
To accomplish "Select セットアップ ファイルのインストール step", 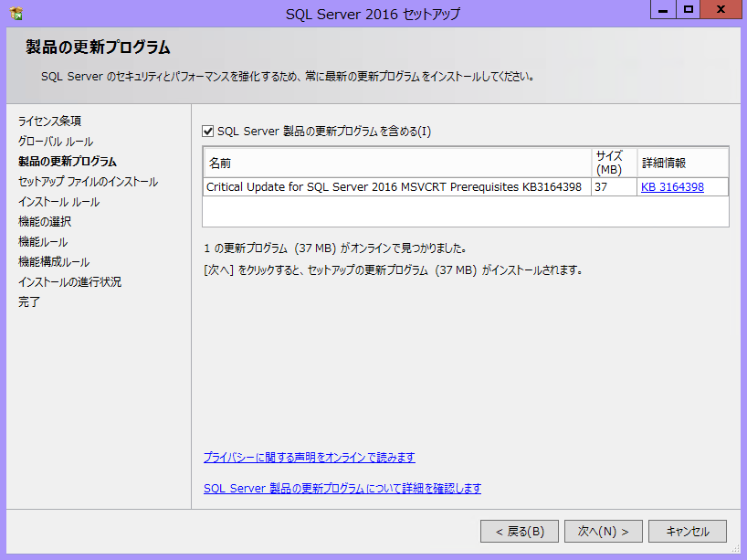I will tap(88, 182).
